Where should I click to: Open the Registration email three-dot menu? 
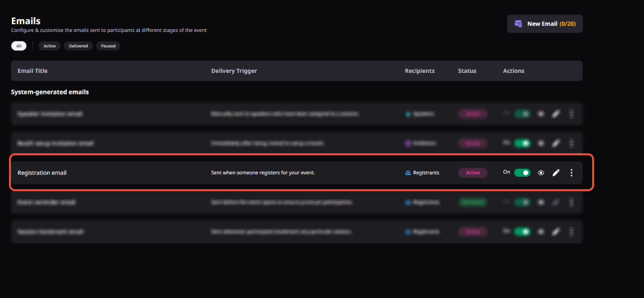coord(572,173)
